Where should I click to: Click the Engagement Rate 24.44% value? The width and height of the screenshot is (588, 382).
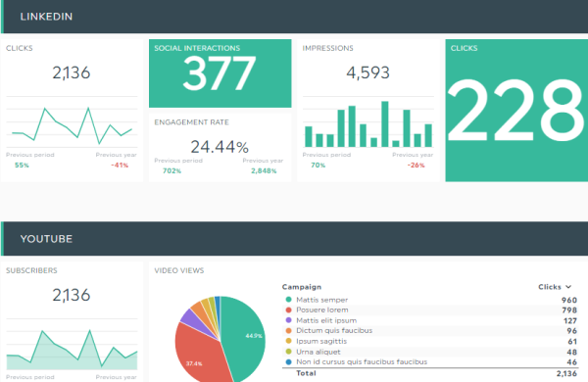point(220,147)
